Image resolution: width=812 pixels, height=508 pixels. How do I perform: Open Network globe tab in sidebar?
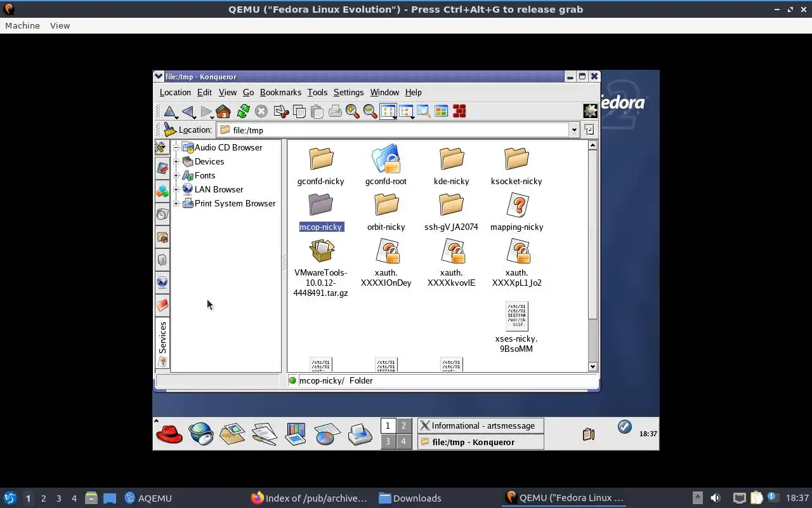point(162,282)
